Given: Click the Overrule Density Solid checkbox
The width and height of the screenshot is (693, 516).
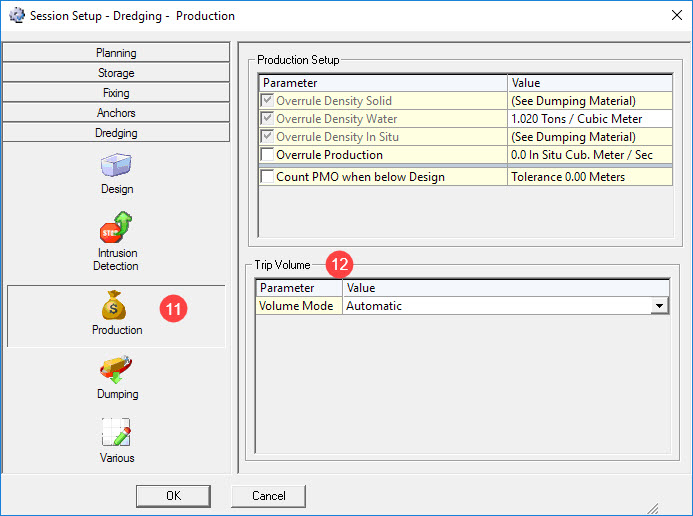Looking at the screenshot, I should [x=267, y=101].
